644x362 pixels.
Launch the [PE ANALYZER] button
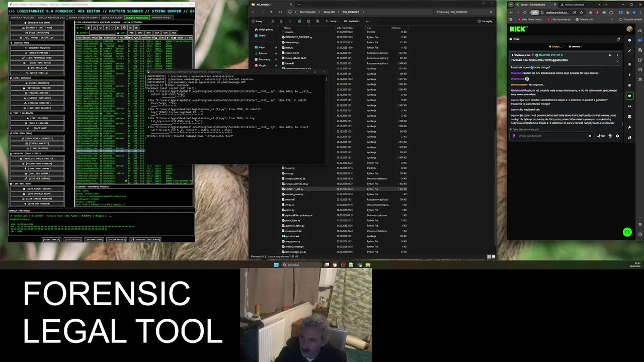point(37,68)
